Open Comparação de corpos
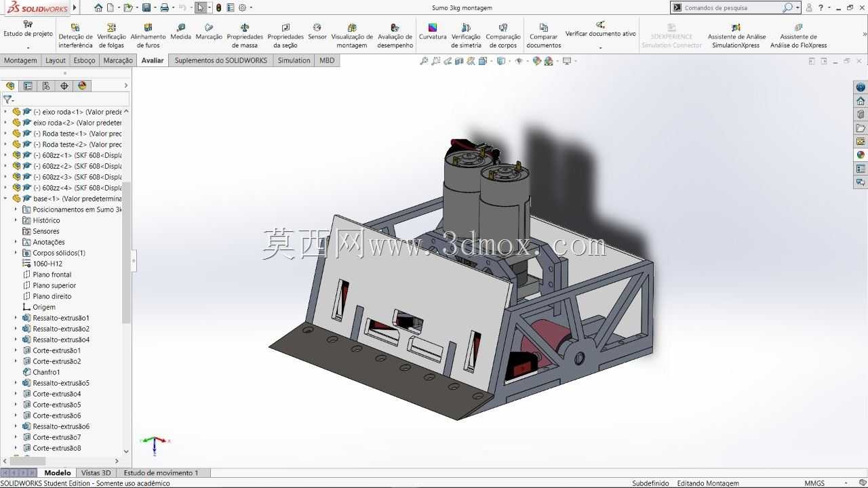The image size is (868, 488). 503,36
